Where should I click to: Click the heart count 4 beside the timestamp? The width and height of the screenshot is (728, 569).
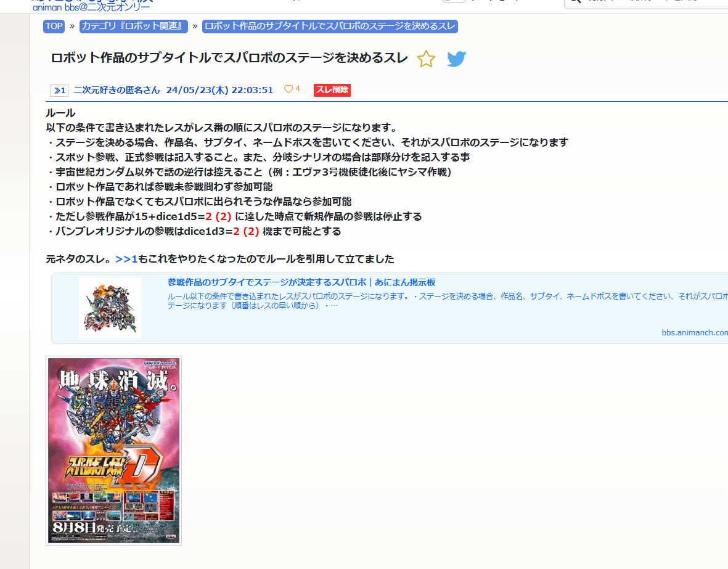coord(298,89)
